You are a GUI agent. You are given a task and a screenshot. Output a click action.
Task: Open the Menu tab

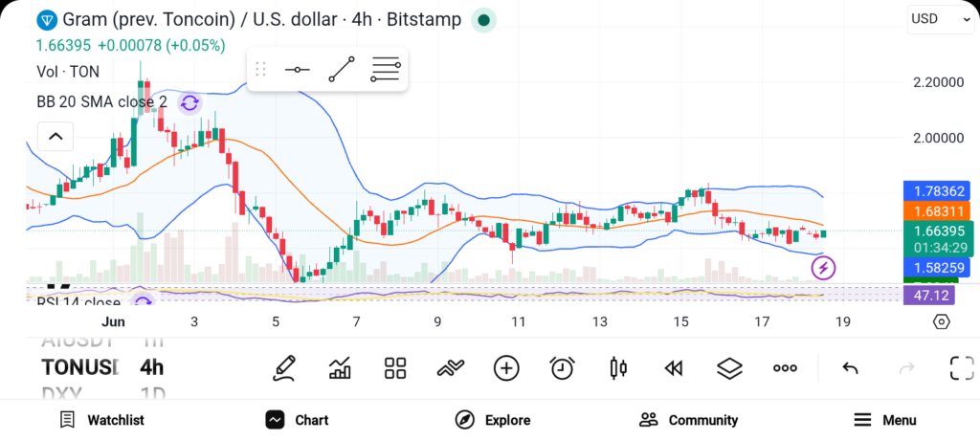click(x=885, y=420)
